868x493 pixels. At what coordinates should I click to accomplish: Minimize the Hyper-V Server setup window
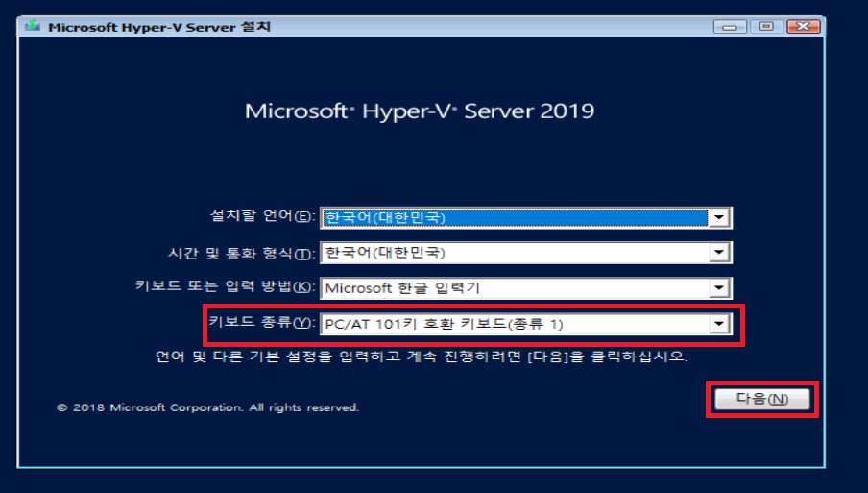point(730,27)
